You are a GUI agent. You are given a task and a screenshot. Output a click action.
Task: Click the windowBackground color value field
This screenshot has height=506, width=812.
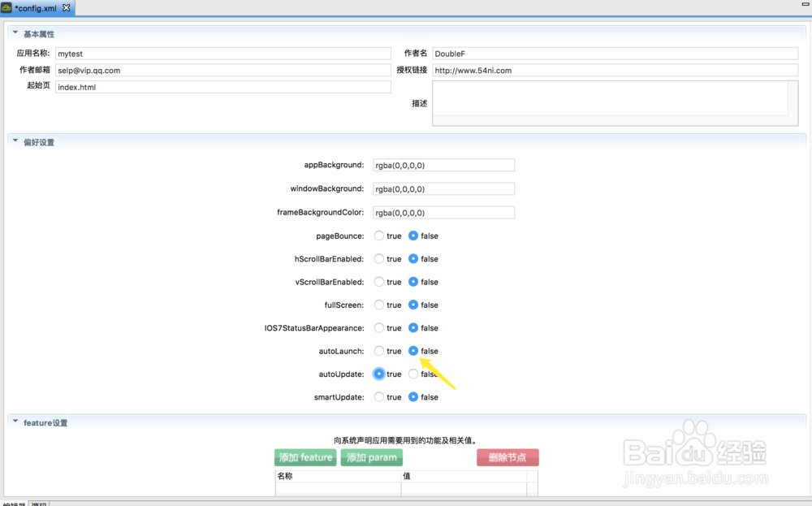[x=444, y=189]
